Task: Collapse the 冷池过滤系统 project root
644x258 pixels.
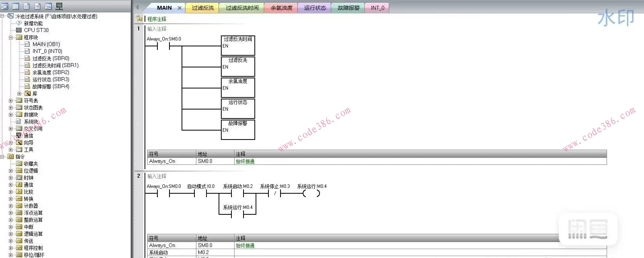Action: coord(2,16)
